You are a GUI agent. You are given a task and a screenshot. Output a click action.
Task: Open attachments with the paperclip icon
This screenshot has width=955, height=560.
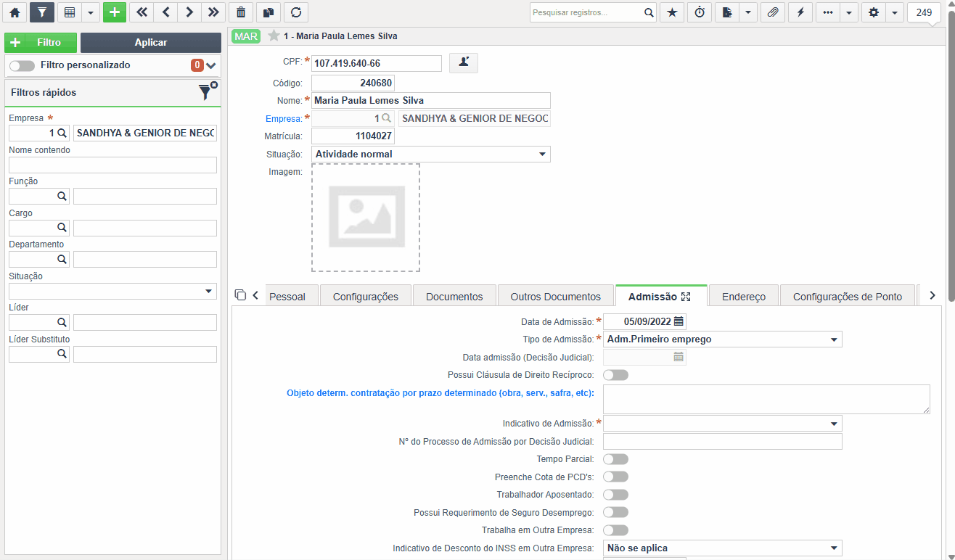[x=773, y=12]
